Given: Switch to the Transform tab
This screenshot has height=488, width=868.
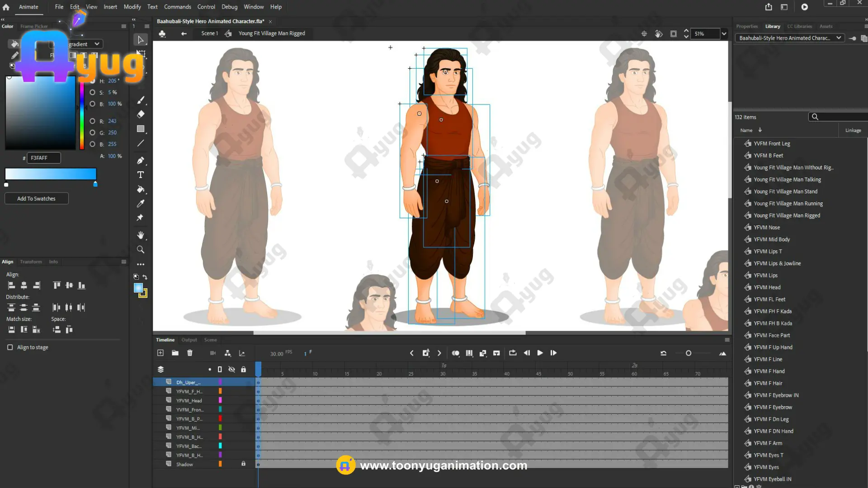Looking at the screenshot, I should tap(31, 262).
